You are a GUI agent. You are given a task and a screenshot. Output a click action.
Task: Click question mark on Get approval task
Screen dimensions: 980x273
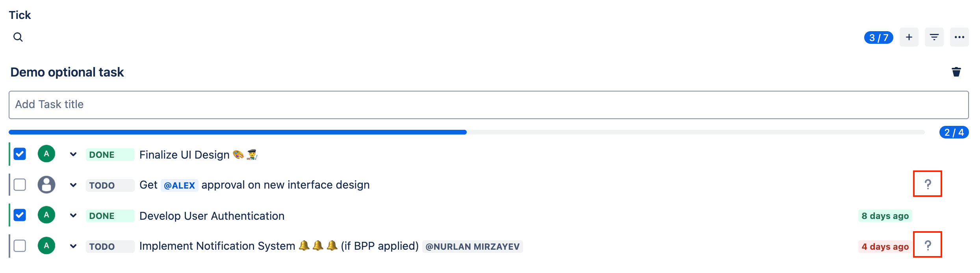click(x=928, y=184)
